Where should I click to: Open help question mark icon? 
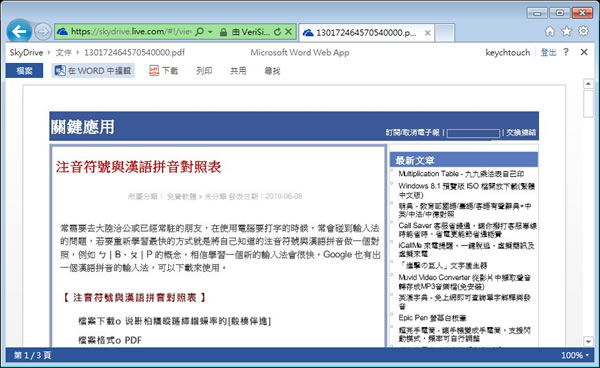click(566, 52)
